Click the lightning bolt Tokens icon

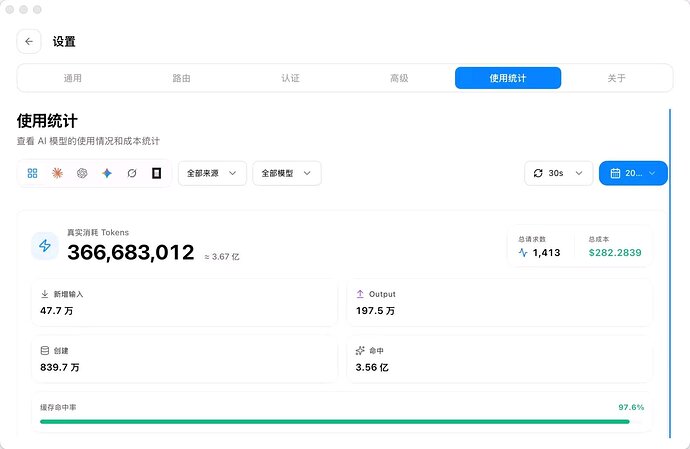tap(45, 246)
